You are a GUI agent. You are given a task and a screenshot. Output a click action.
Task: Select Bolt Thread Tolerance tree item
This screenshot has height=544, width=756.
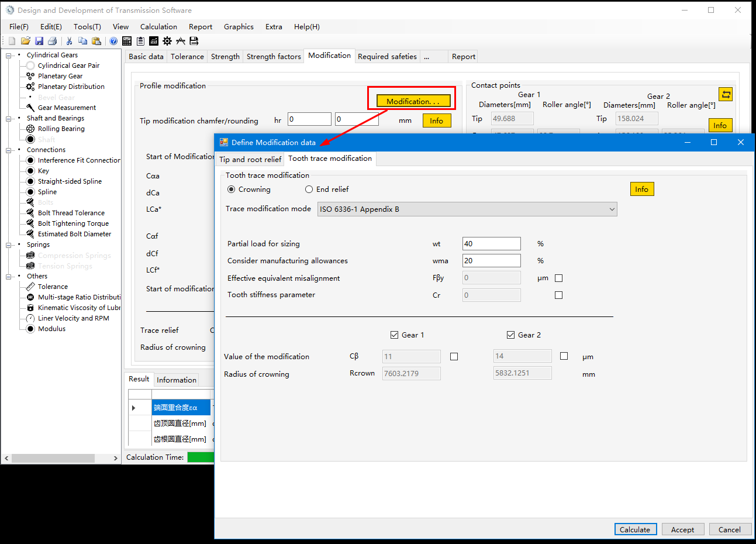pos(71,213)
